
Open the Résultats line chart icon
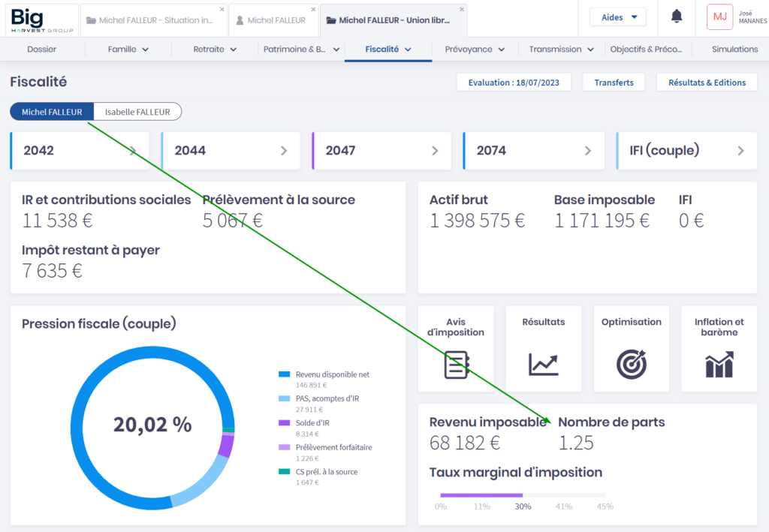pos(543,365)
